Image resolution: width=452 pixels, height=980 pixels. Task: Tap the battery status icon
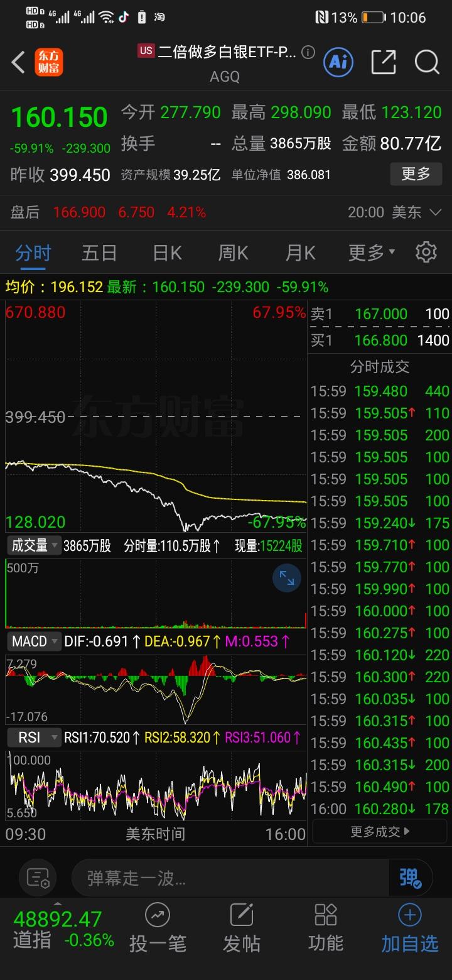click(x=374, y=18)
